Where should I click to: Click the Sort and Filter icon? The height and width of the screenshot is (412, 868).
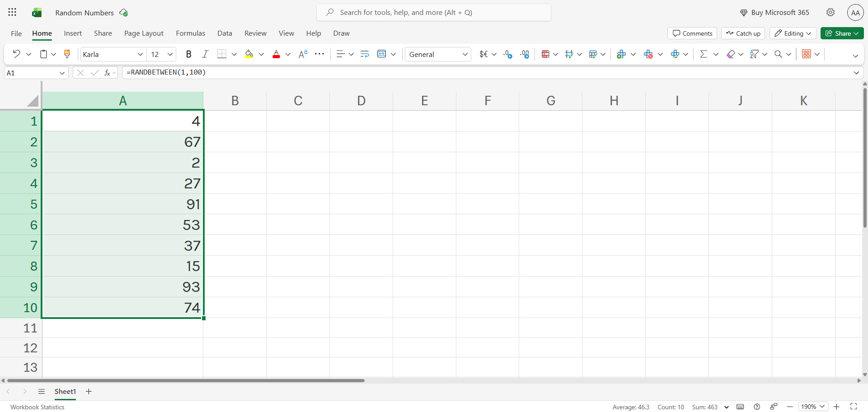click(754, 54)
